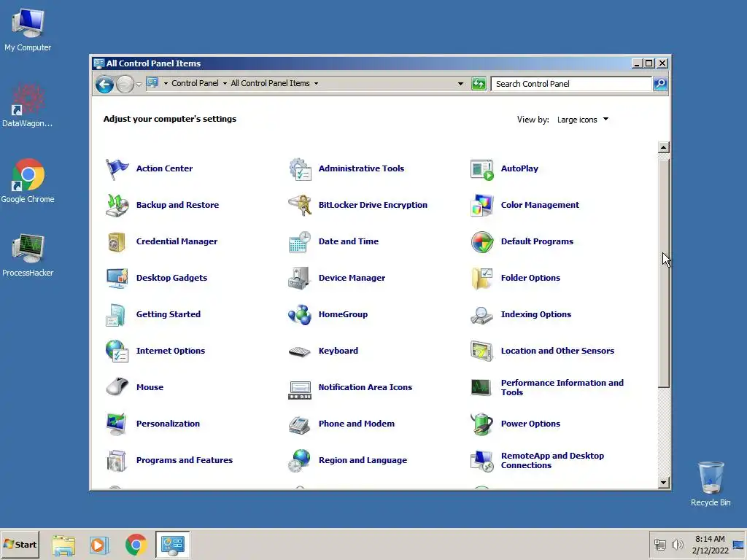Open Windows Explorer from taskbar
The image size is (747, 560).
coord(63,545)
